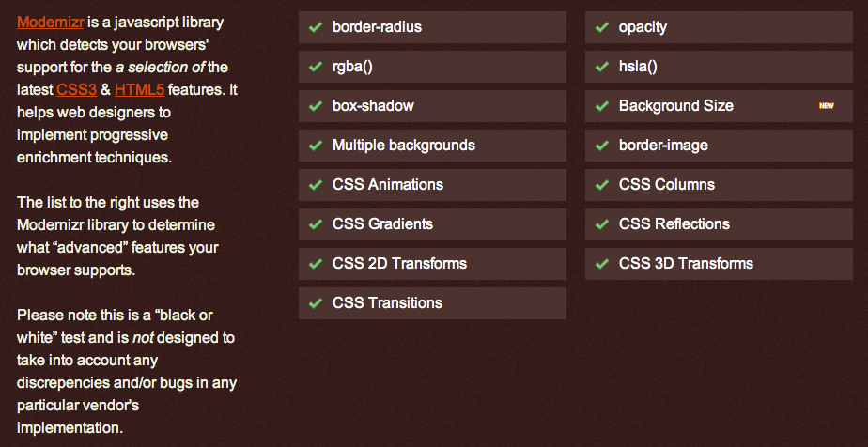The image size is (868, 447).
Task: Click the checkmark next to hsla()
Action: click(x=602, y=67)
